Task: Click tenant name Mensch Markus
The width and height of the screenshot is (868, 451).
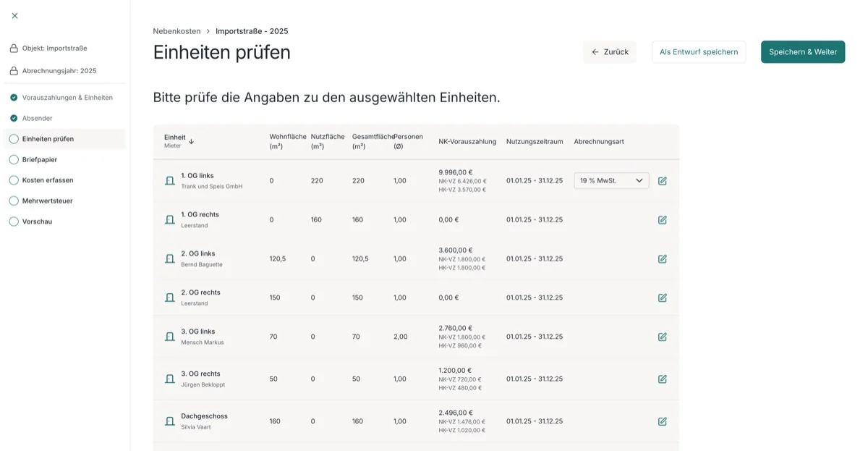Action: click(x=203, y=342)
